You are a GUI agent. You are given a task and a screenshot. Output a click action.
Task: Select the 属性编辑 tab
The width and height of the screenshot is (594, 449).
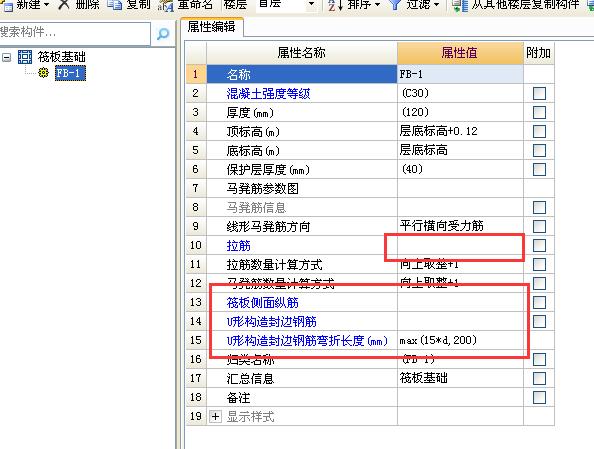[x=211, y=27]
